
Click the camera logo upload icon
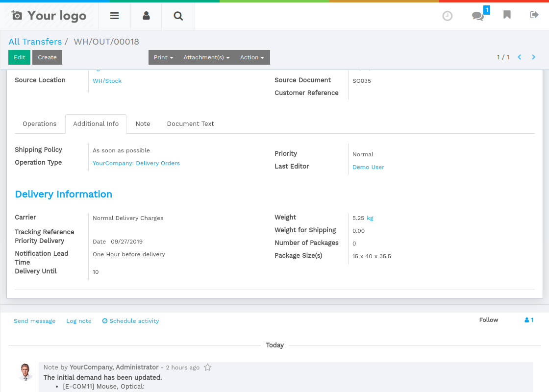(17, 15)
